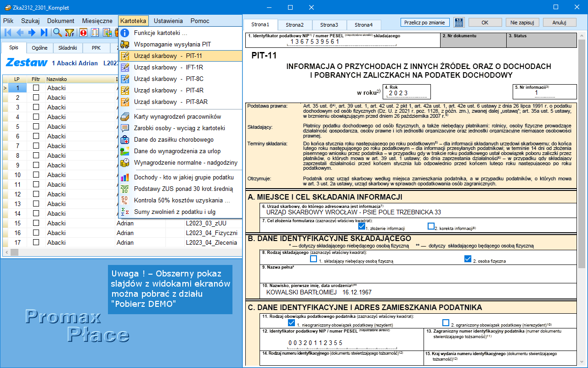The image size is (588, 368).
Task: Open the Ustawienia menu
Action: click(168, 21)
